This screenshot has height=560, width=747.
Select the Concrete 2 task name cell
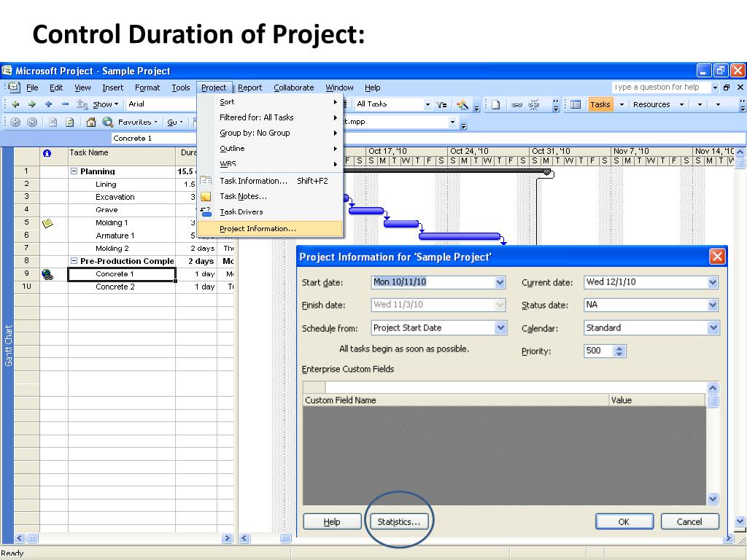coord(122,287)
